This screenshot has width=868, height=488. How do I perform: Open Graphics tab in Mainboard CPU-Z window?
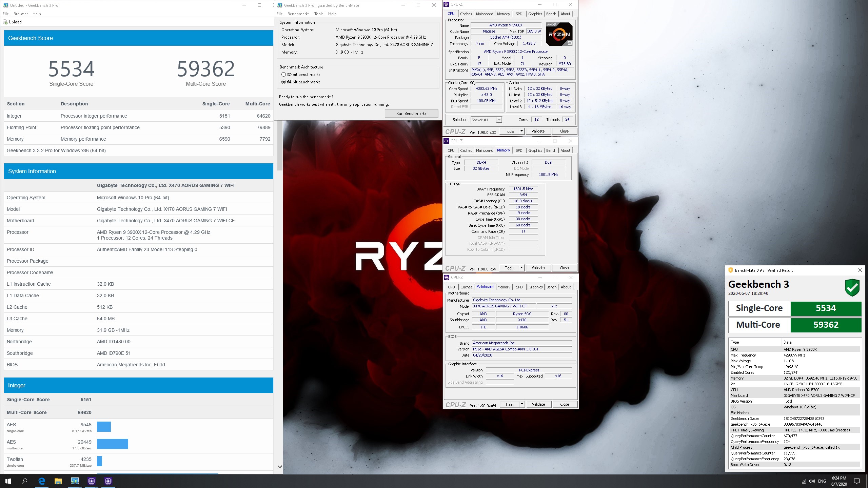click(536, 287)
